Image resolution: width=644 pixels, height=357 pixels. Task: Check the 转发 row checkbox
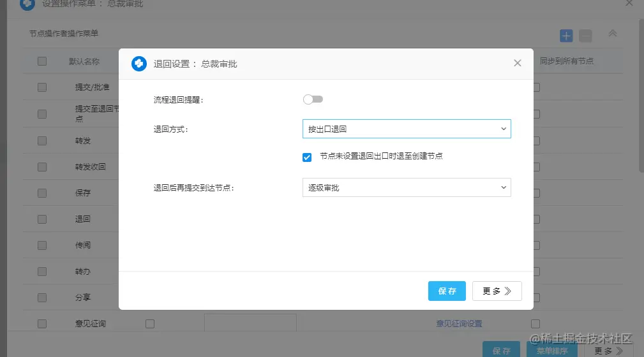coord(42,141)
